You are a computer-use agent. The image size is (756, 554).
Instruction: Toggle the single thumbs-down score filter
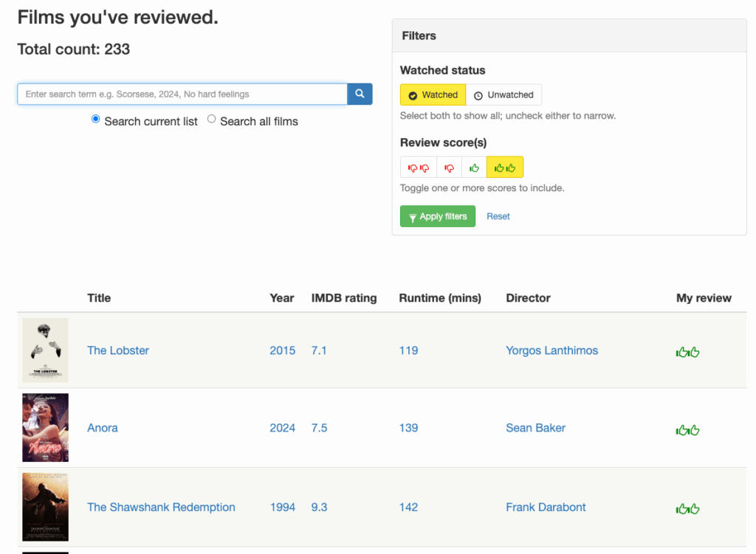(449, 167)
